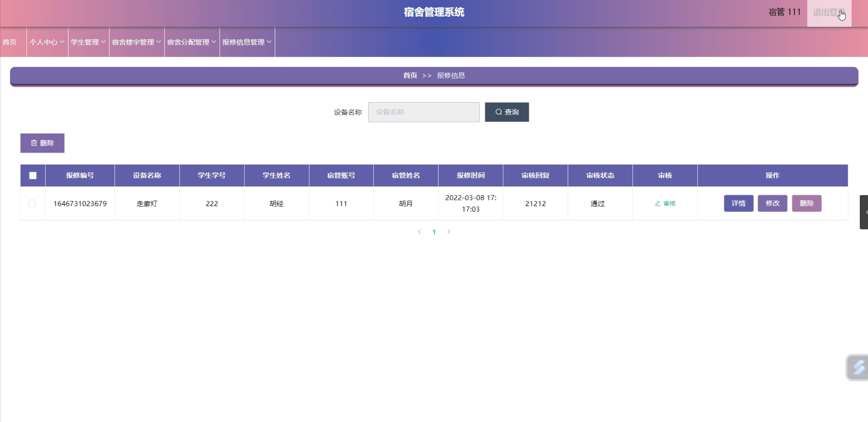The height and width of the screenshot is (422, 868).
Task: Expand the 宿舍楼宇管理 dropdown menu
Action: (x=136, y=42)
